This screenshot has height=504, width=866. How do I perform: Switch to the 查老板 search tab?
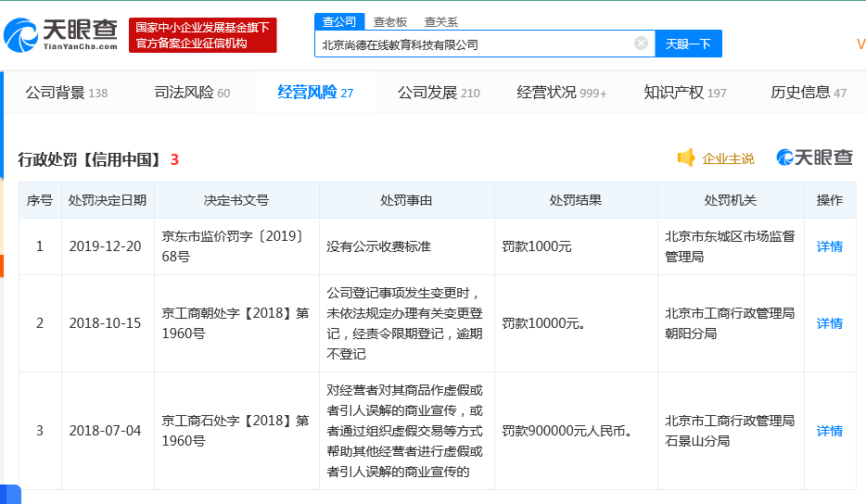(x=390, y=22)
